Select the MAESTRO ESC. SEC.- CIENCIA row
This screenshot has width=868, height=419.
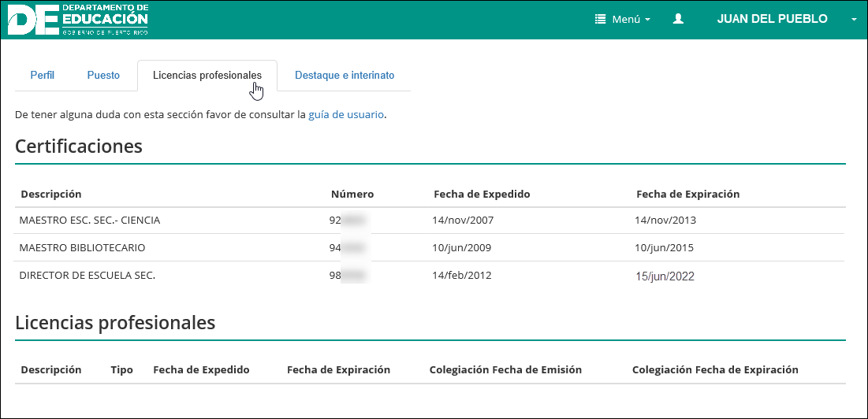(90, 221)
